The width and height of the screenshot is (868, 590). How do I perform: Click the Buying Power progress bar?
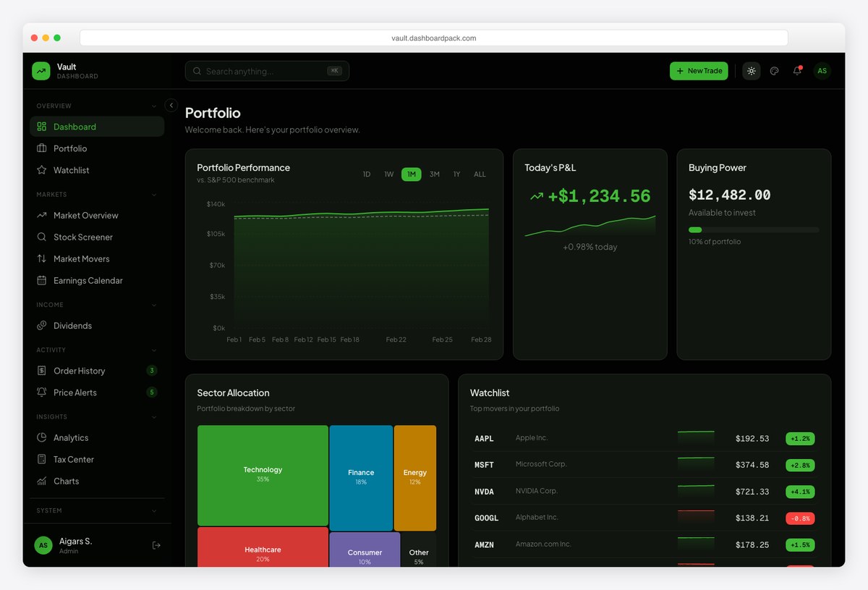tap(754, 229)
